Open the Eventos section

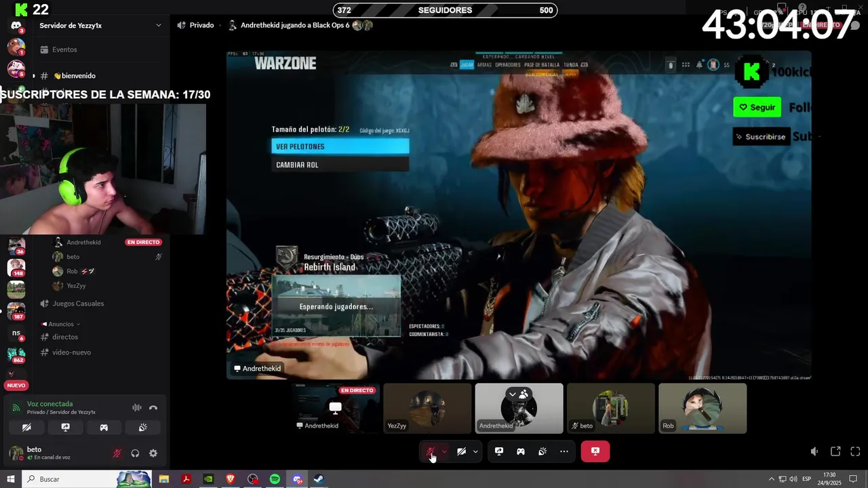[x=100, y=49]
